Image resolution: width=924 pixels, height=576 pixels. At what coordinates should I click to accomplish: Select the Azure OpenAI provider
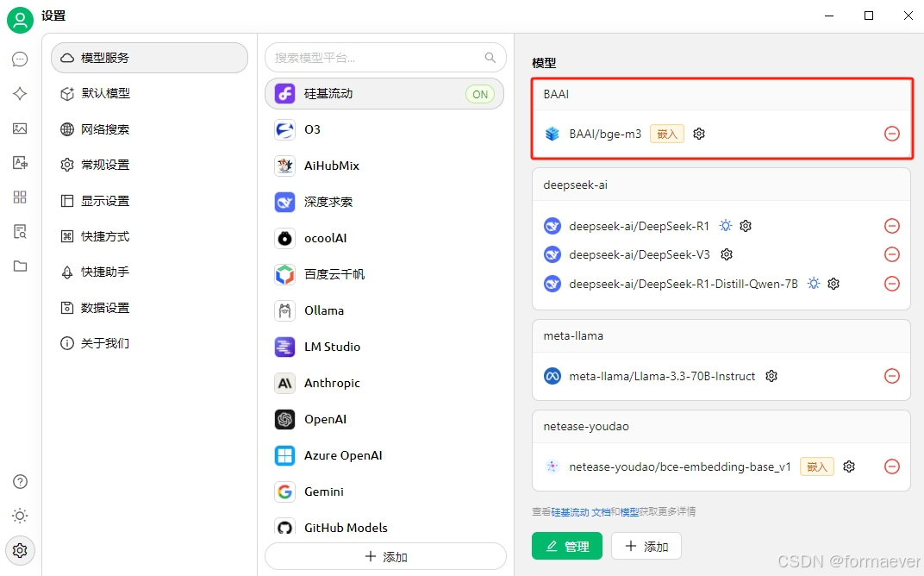[x=385, y=456]
